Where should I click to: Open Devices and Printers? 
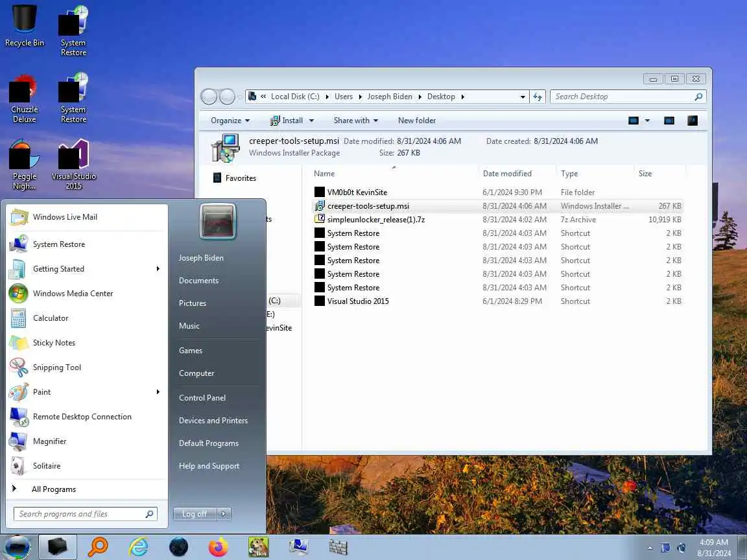(x=213, y=421)
